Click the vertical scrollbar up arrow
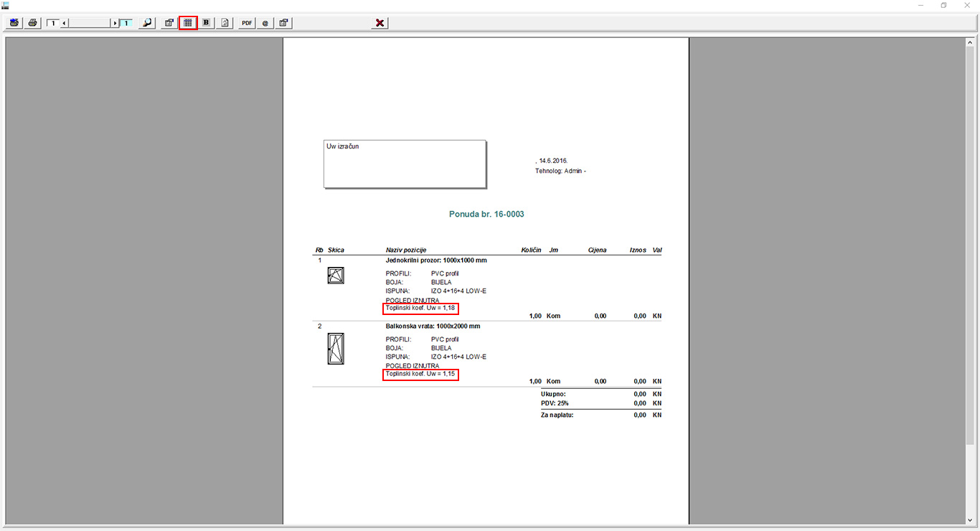This screenshot has height=531, width=980. pyautogui.click(x=970, y=43)
